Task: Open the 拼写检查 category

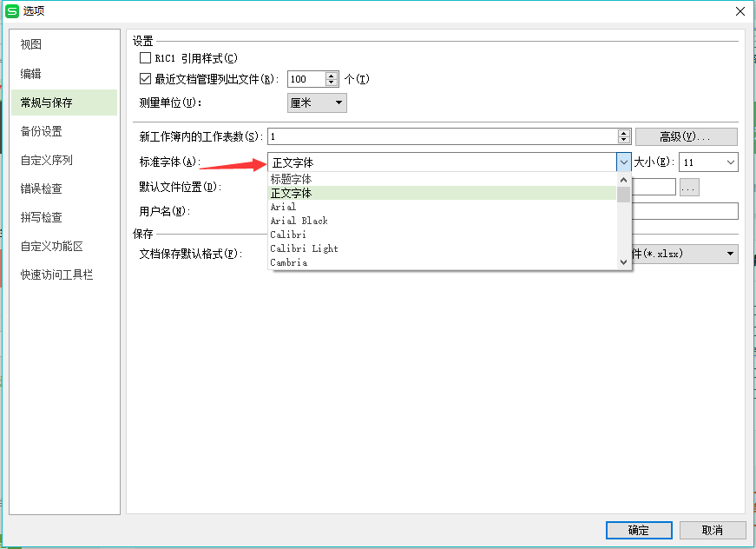Action: pyautogui.click(x=64, y=217)
